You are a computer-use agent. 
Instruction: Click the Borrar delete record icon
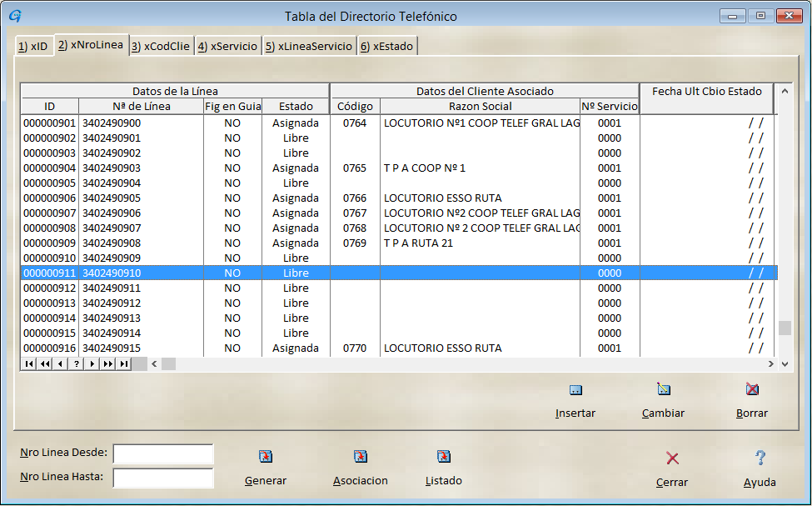pyautogui.click(x=752, y=388)
